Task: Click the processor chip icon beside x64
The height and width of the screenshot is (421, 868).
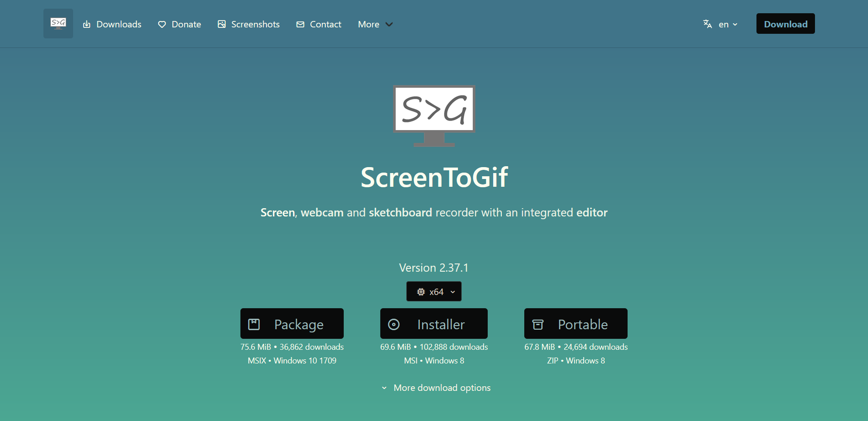Action: coord(421,292)
